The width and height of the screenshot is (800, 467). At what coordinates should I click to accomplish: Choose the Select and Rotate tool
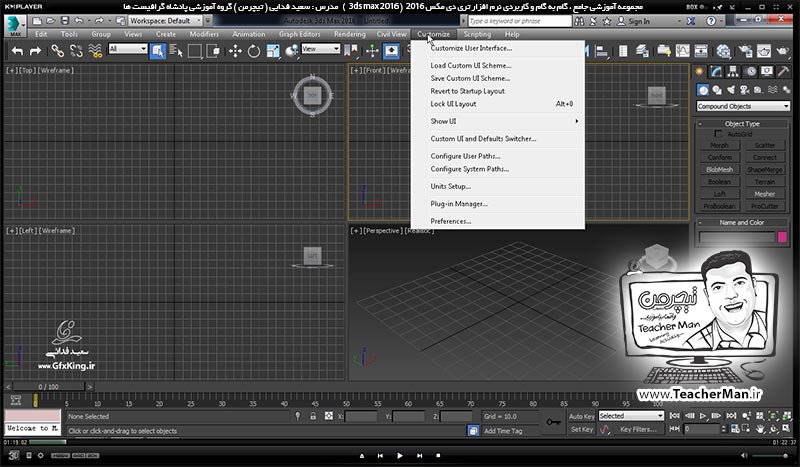coord(254,51)
